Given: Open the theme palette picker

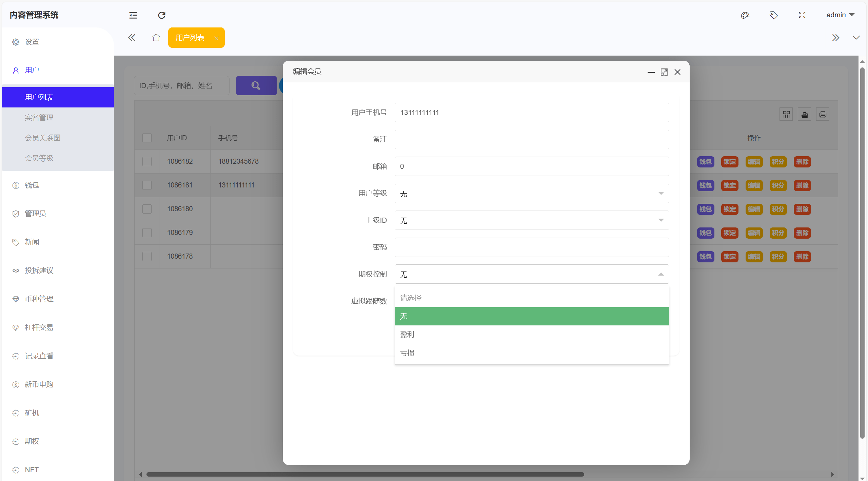Looking at the screenshot, I should coord(745,15).
